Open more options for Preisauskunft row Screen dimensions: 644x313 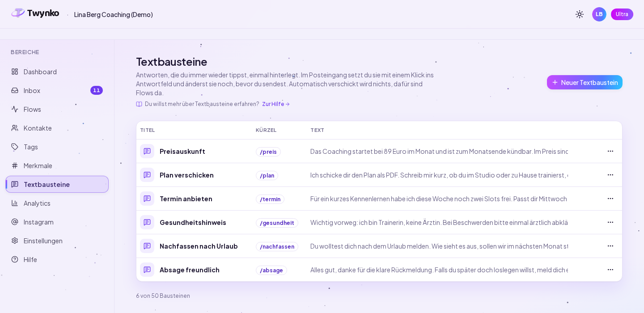610,151
